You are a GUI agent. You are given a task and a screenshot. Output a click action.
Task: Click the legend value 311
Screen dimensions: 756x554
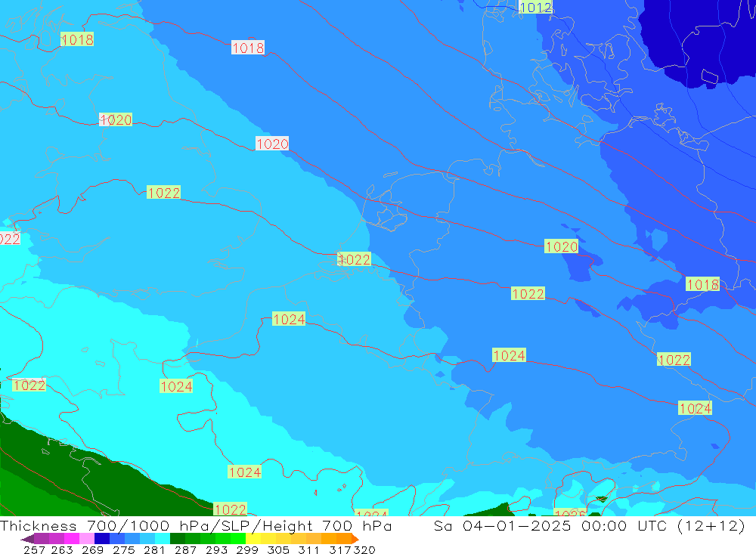coord(308,549)
